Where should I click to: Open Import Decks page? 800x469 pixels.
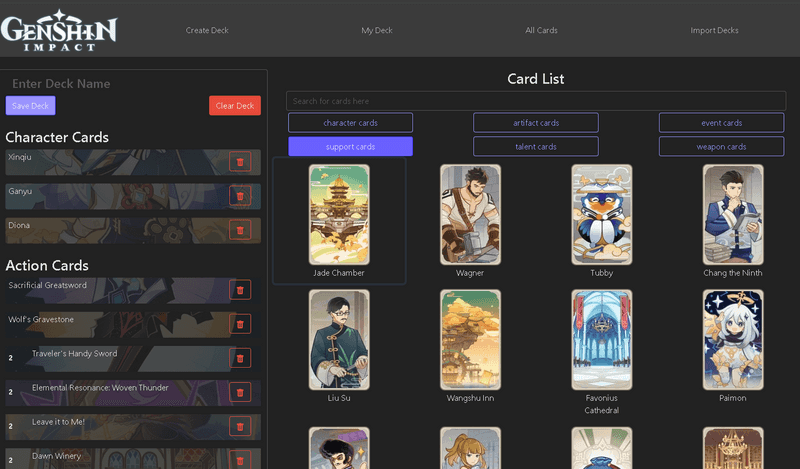click(x=714, y=30)
